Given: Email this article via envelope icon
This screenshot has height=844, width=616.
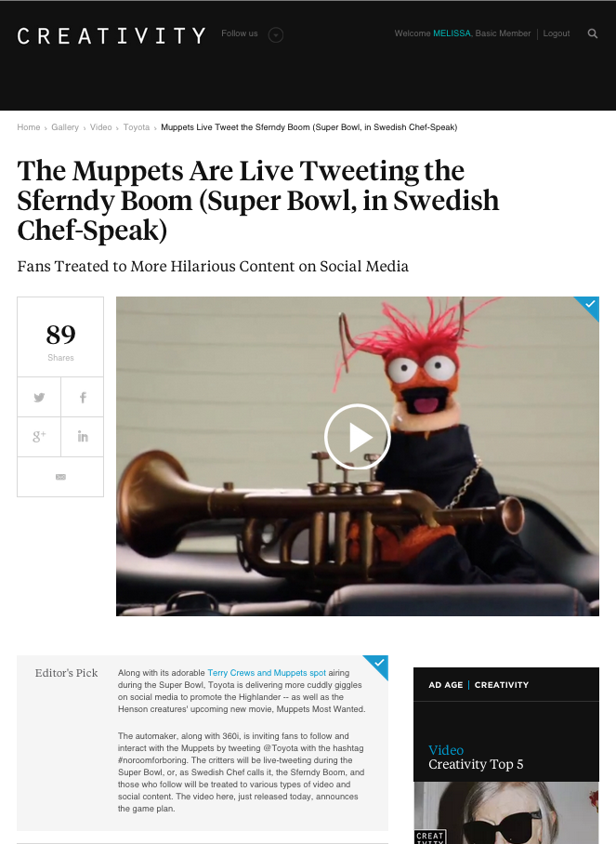Looking at the screenshot, I should coord(60,477).
